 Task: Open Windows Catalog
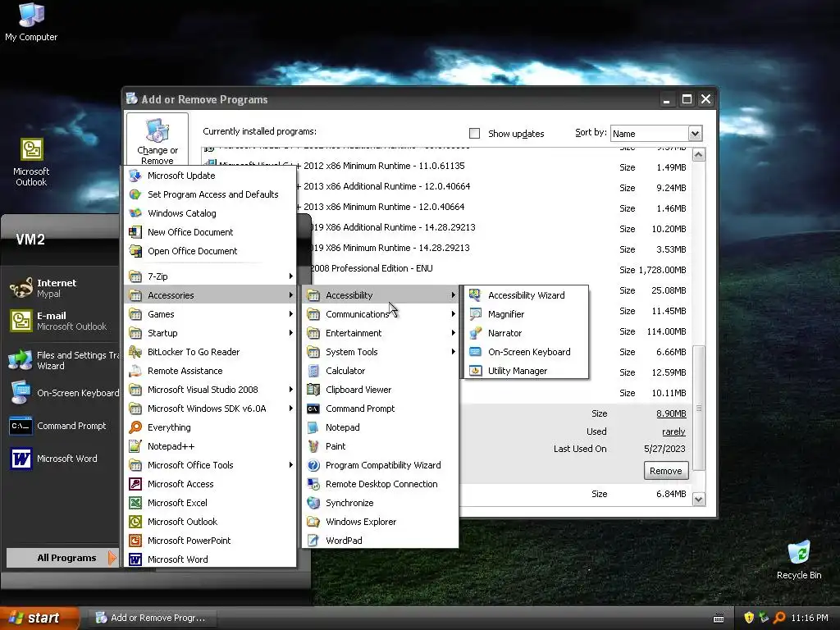[210, 213]
